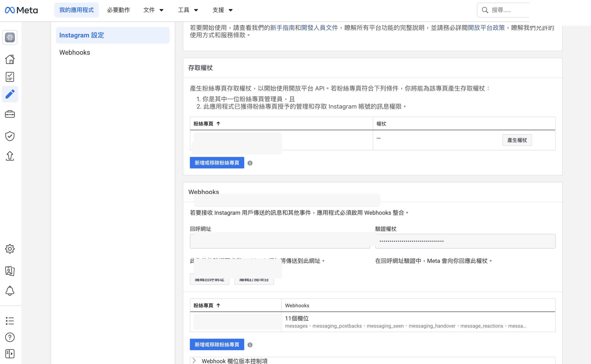The height and width of the screenshot is (364, 591).
Task: Click the 回呼網址 input field
Action: point(280,241)
